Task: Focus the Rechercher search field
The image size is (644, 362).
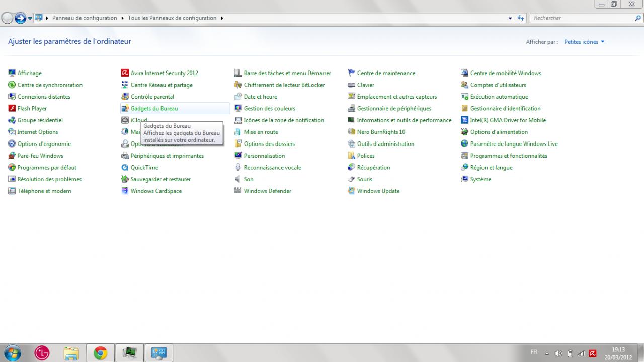Action: 582,18
